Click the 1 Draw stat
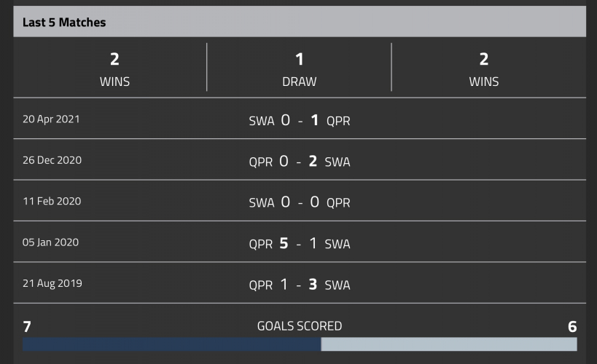The image size is (597, 364). [300, 68]
